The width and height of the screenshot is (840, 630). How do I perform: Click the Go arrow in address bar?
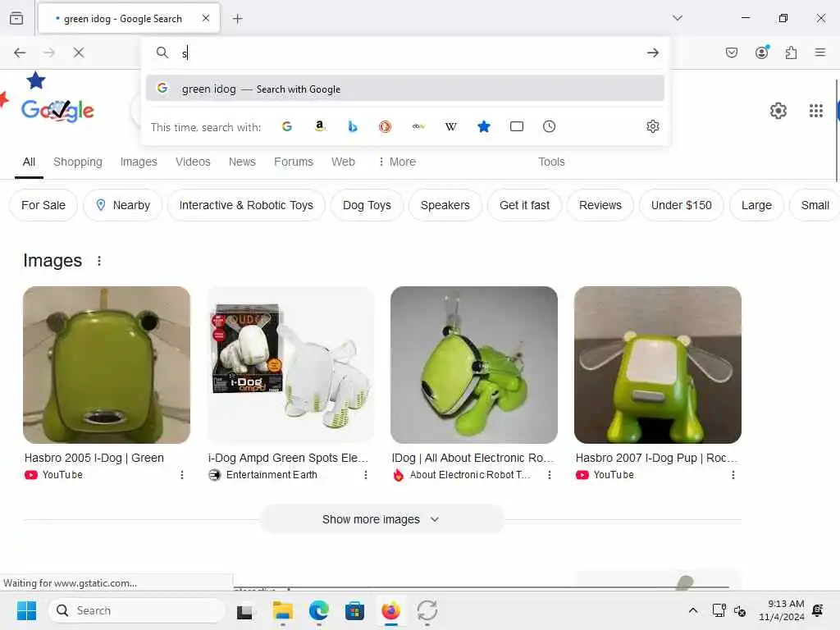pyautogui.click(x=652, y=52)
